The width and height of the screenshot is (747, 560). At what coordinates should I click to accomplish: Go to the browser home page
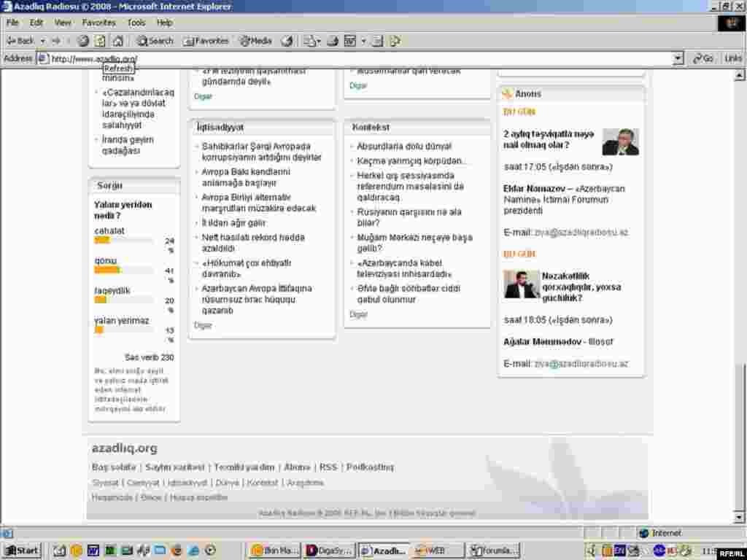[117, 41]
